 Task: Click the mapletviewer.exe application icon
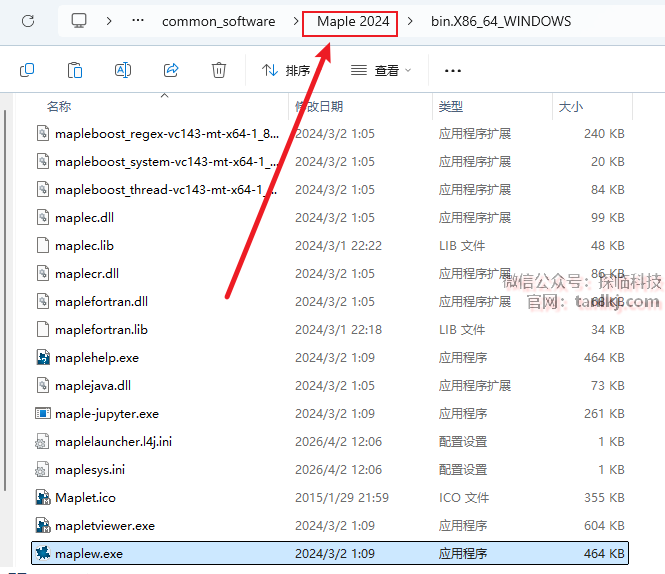tap(43, 526)
